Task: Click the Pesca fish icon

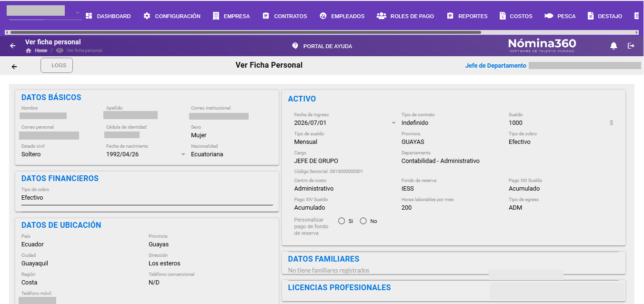Action: (x=548, y=16)
